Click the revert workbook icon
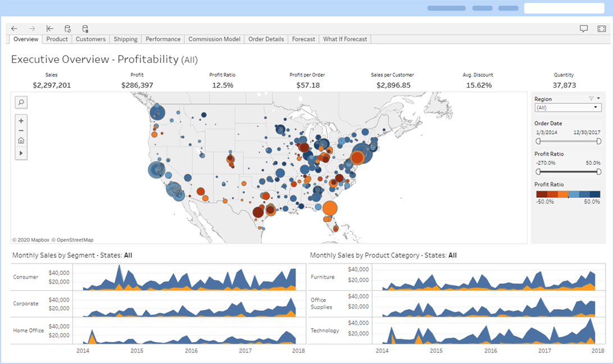Screen dimensions: 614x364 coord(50,29)
